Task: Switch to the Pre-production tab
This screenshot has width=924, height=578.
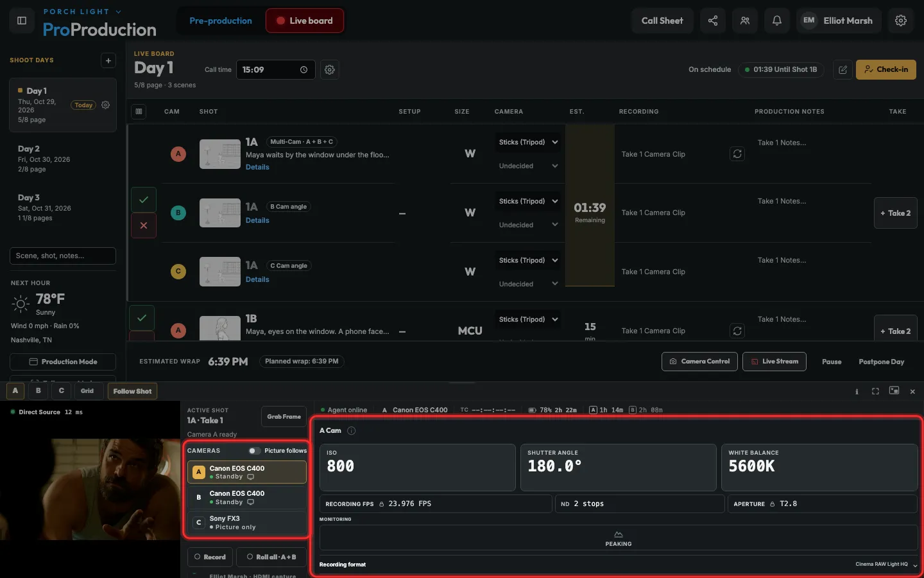Action: tap(221, 21)
